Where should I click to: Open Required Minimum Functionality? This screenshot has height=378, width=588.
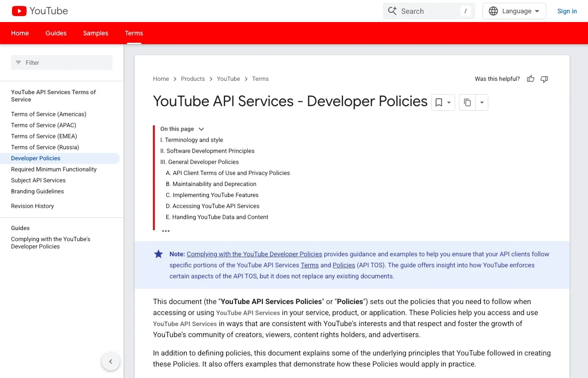[54, 169]
